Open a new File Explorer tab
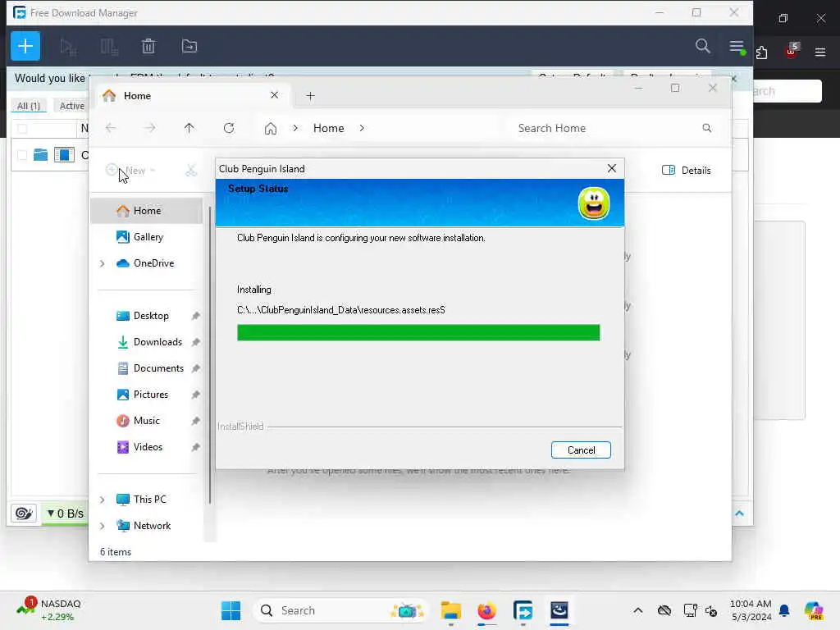 (x=310, y=96)
